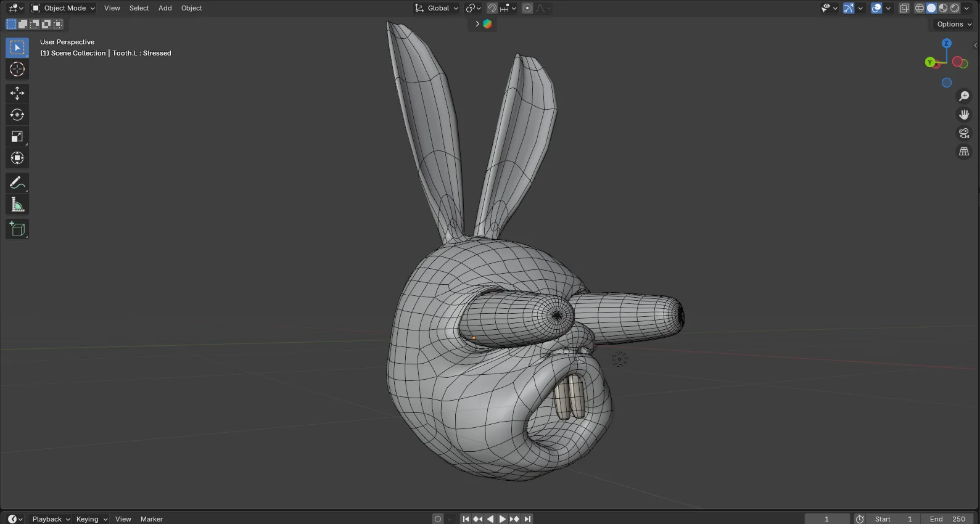Click the current frame field
Image resolution: width=980 pixels, height=524 pixels.
(827, 519)
